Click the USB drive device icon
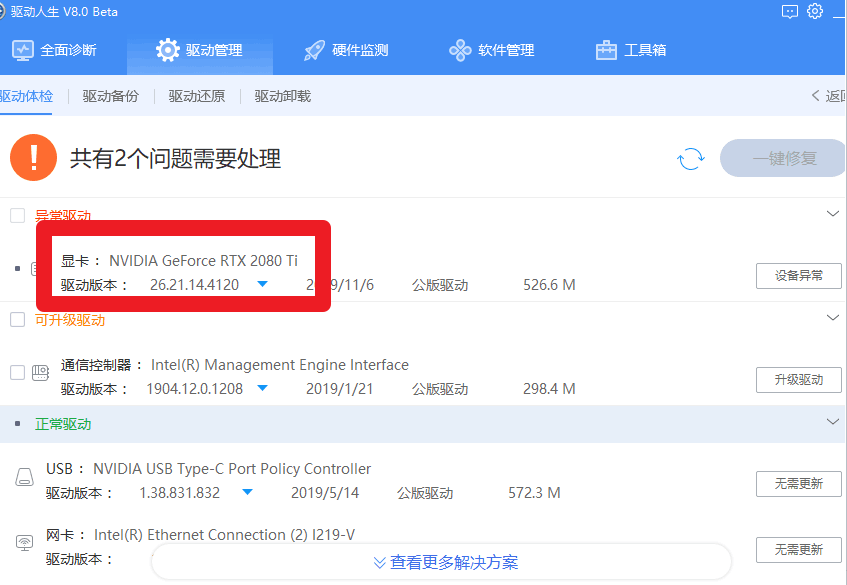 coord(24,477)
